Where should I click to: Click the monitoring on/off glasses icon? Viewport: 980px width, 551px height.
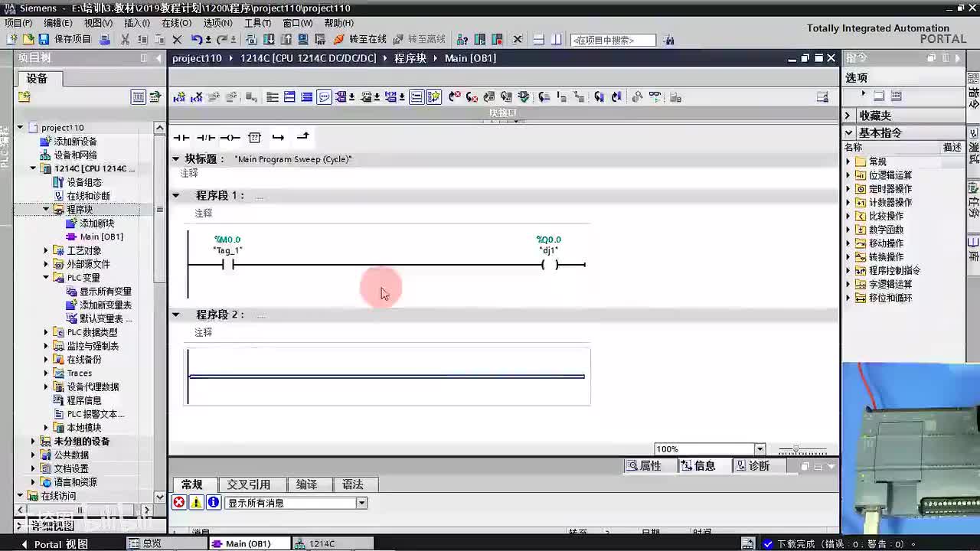pyautogui.click(x=655, y=97)
